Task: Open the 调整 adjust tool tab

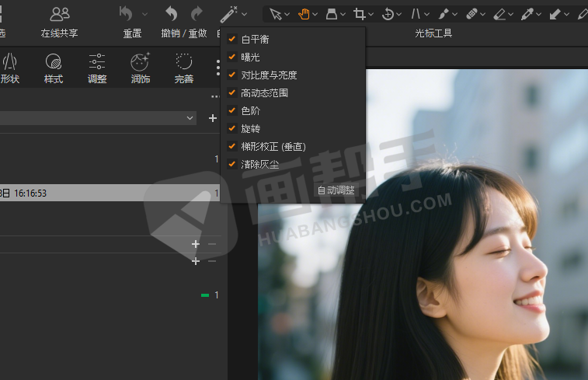Action: tap(97, 68)
